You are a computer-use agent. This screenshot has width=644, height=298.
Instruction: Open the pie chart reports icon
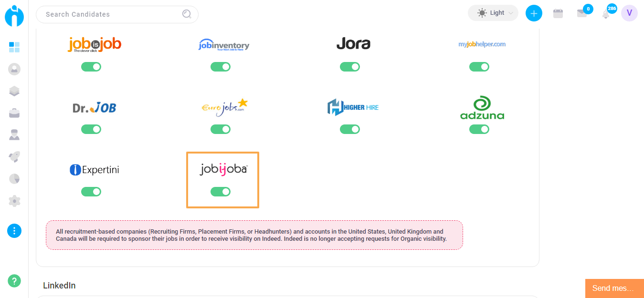click(x=14, y=179)
